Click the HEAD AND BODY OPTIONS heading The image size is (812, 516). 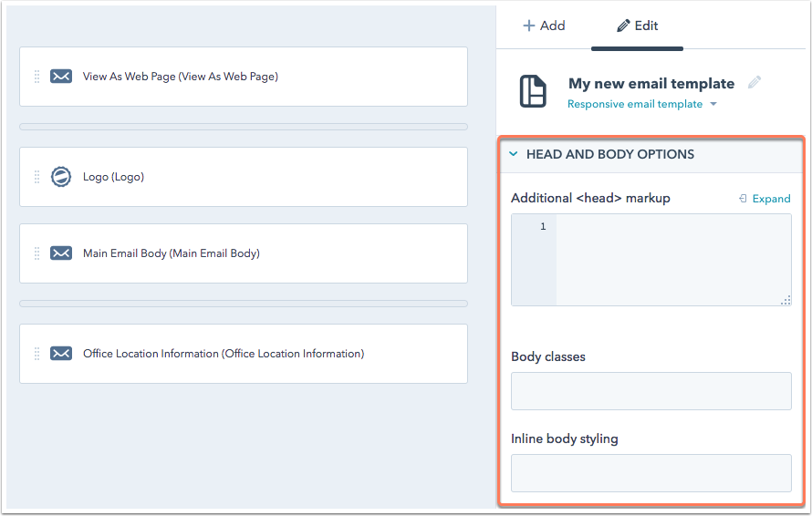pyautogui.click(x=610, y=154)
